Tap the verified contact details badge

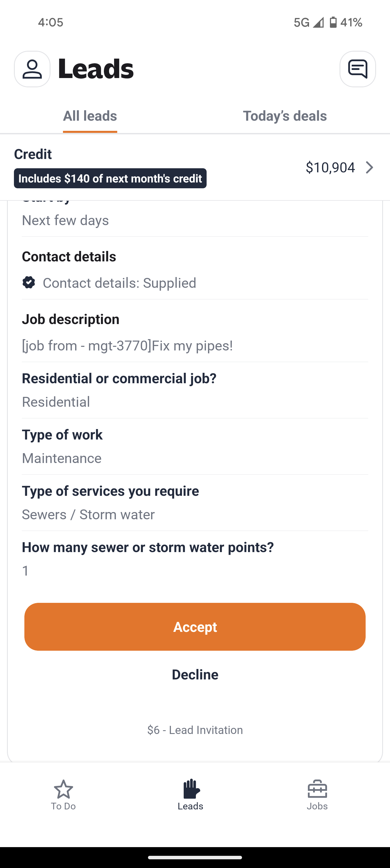pos(29,282)
